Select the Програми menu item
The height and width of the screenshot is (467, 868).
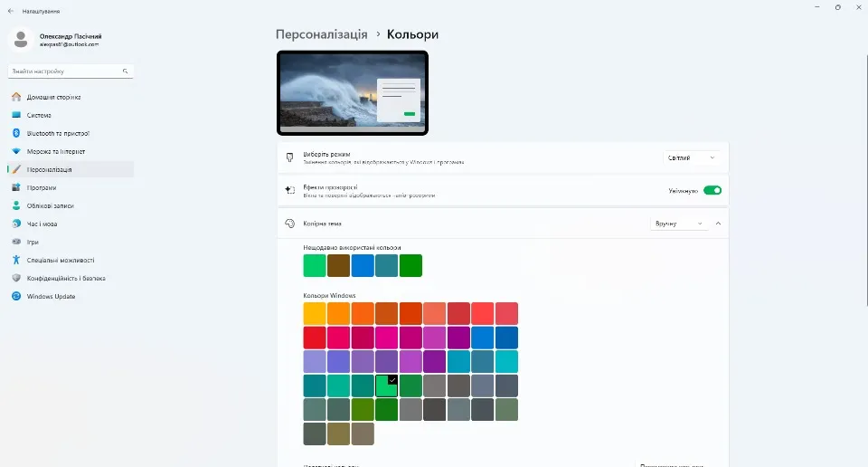(42, 187)
